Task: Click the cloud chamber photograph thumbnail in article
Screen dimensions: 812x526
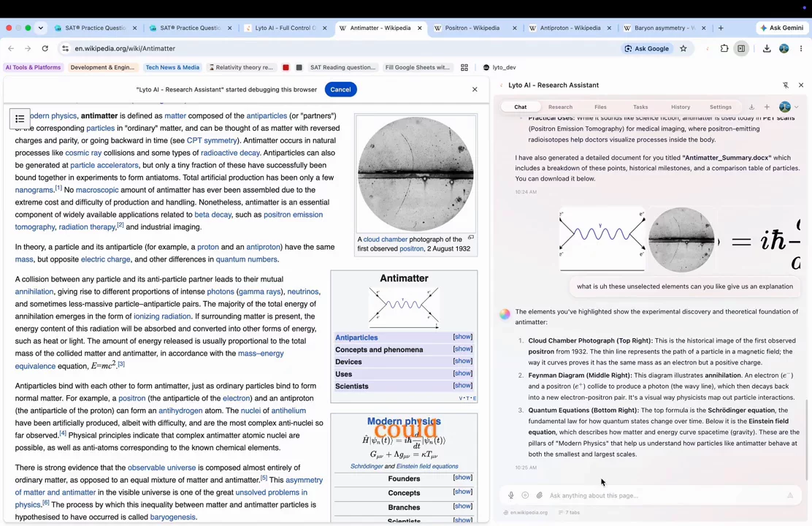Action: (x=415, y=174)
